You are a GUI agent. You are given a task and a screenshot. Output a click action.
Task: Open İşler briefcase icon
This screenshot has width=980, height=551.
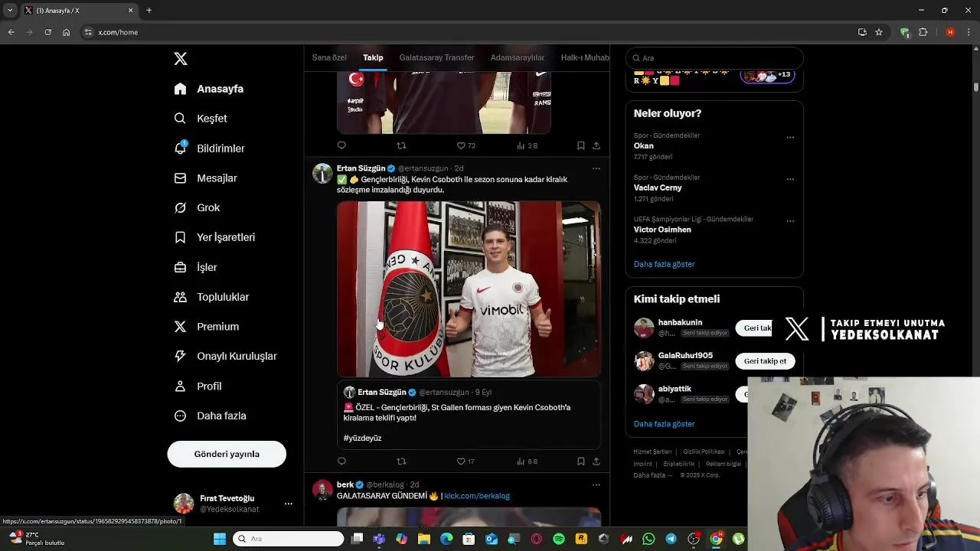(180, 267)
